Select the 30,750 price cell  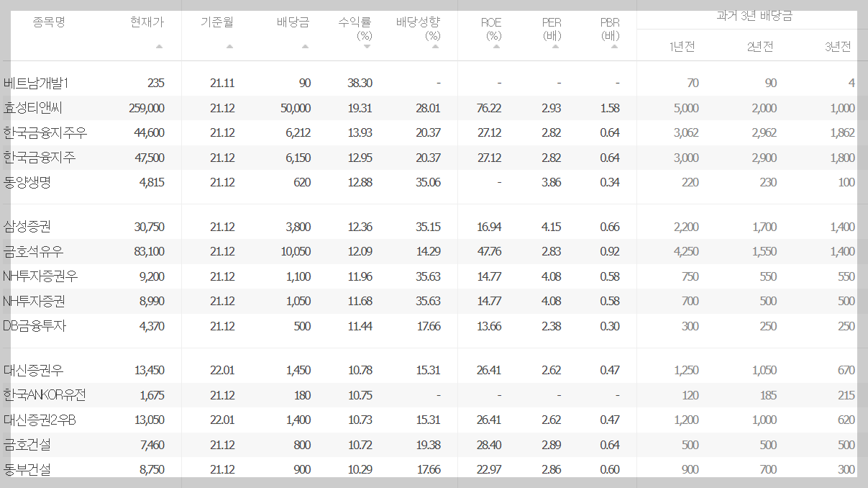150,227
